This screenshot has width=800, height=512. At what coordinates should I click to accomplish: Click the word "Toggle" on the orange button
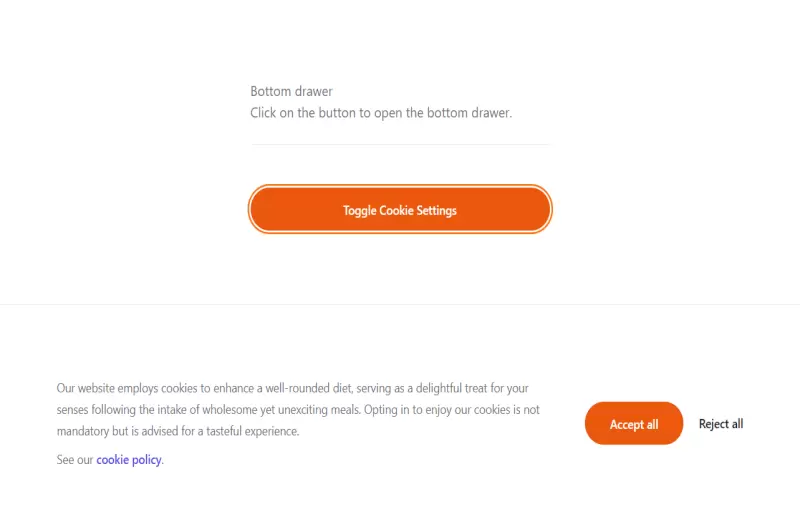[359, 211]
